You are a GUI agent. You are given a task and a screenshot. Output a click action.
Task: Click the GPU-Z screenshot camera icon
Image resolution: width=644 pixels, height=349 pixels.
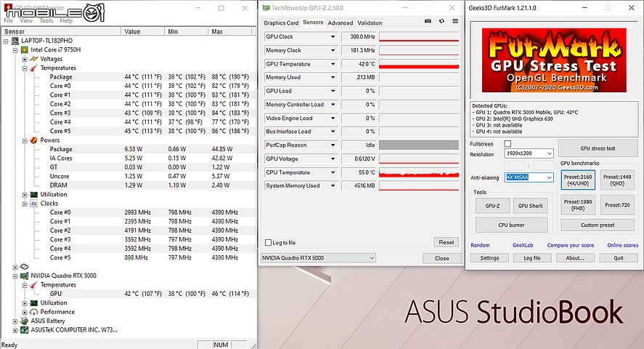tap(428, 21)
